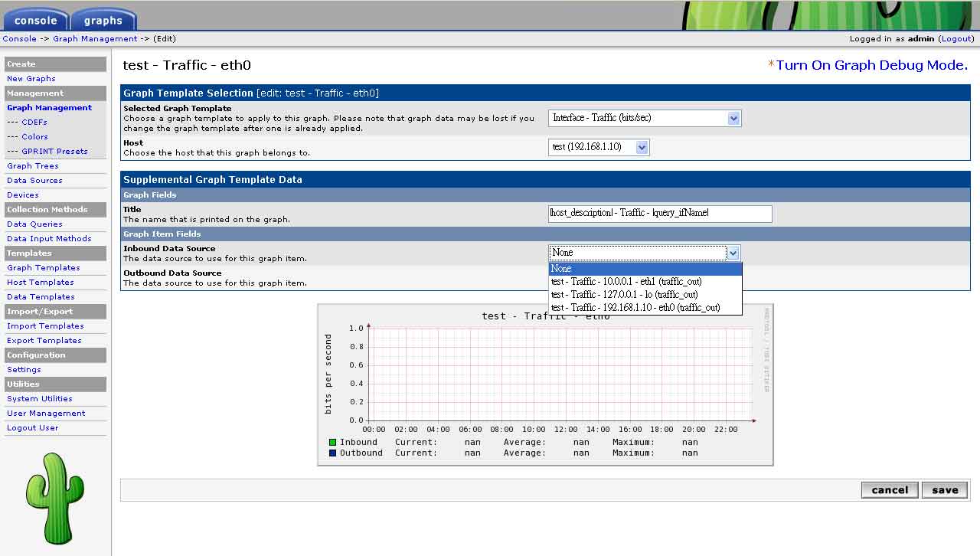The width and height of the screenshot is (980, 556).
Task: Open the Host dropdown
Action: click(599, 147)
